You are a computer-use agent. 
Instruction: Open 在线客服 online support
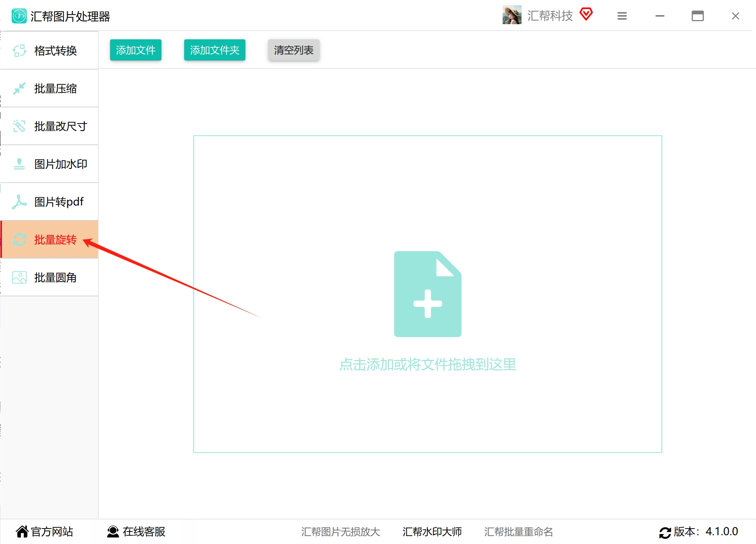pos(137,532)
